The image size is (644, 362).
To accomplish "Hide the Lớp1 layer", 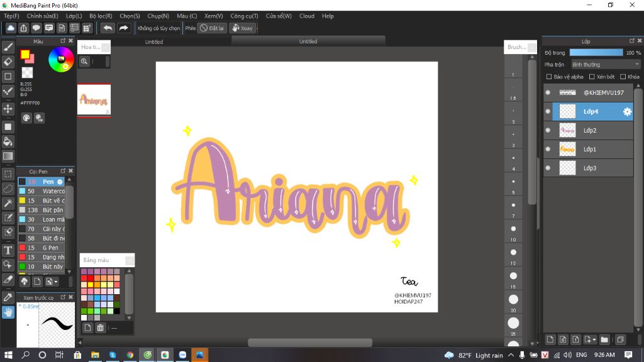I will point(548,150).
